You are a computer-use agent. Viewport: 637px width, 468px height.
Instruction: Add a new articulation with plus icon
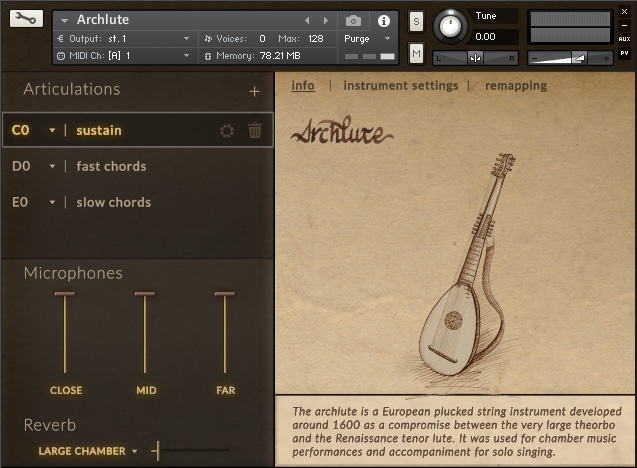click(254, 91)
